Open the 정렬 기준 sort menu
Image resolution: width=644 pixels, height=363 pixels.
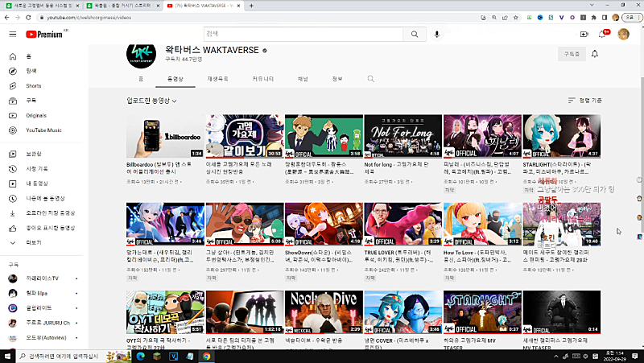584,101
